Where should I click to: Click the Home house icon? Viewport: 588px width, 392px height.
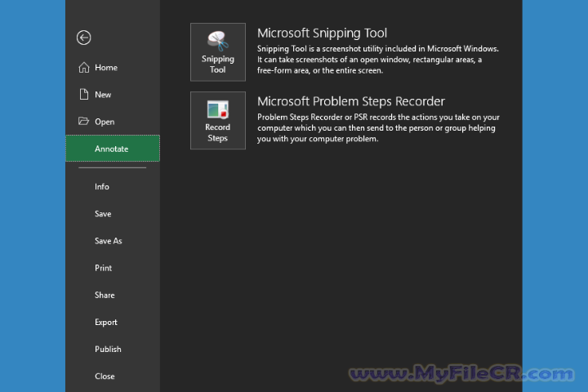84,68
